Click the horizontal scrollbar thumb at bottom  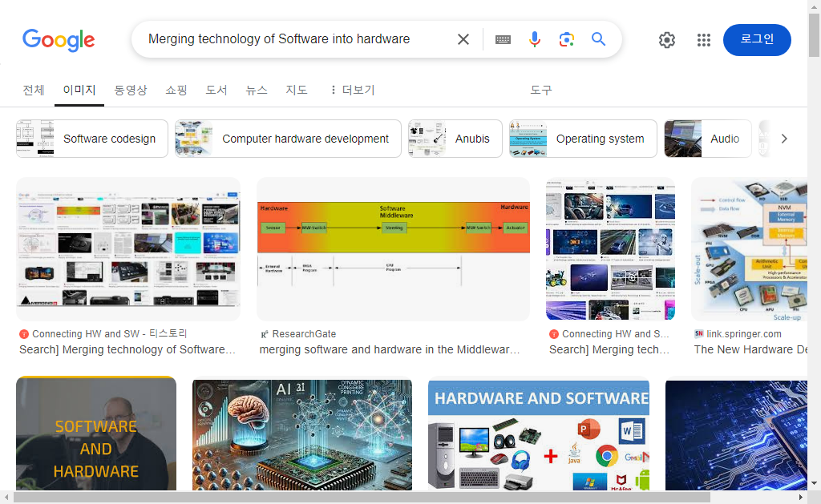click(362, 497)
